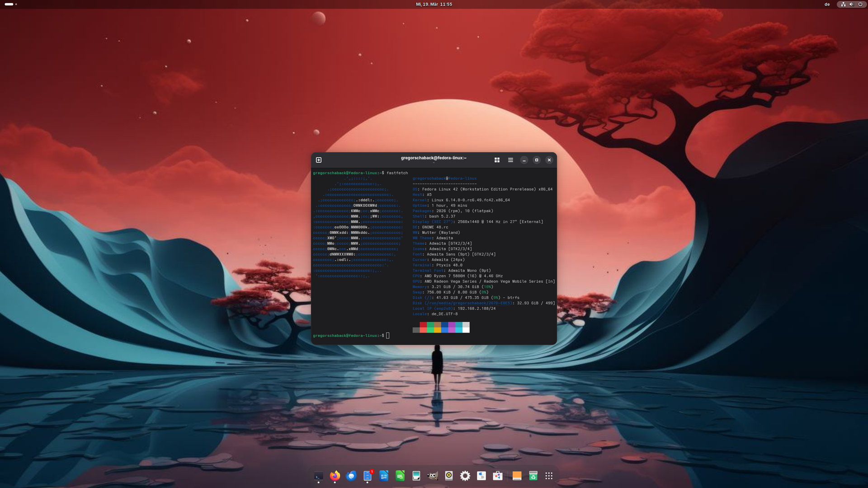Viewport: 868px width, 488px height.
Task: Expand the system status menu
Action: [851, 4]
